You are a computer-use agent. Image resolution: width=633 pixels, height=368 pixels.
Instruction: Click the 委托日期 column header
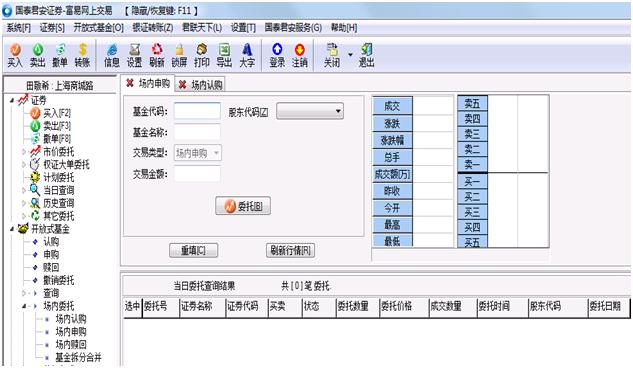(x=608, y=307)
